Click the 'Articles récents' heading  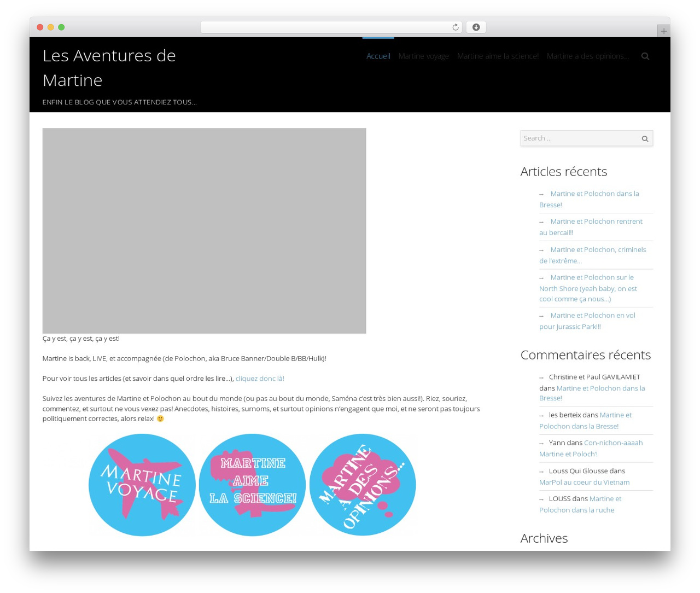(564, 172)
